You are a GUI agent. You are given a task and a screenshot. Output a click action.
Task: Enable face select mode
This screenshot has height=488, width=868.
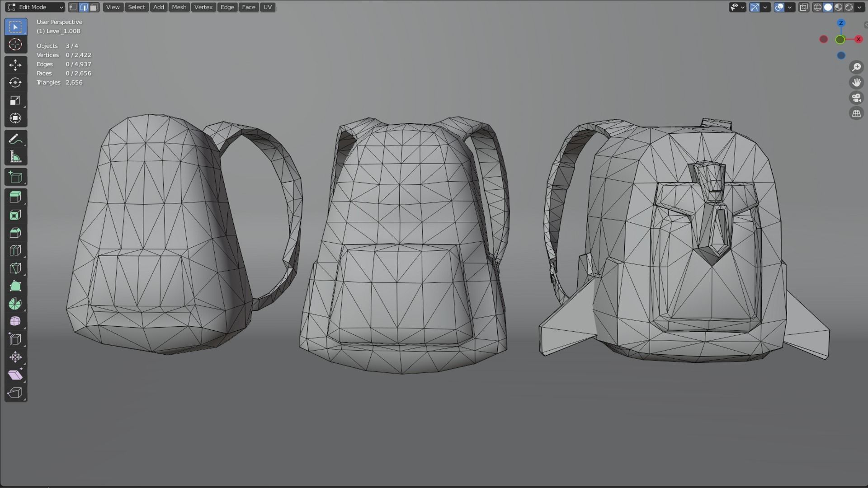[x=94, y=7]
